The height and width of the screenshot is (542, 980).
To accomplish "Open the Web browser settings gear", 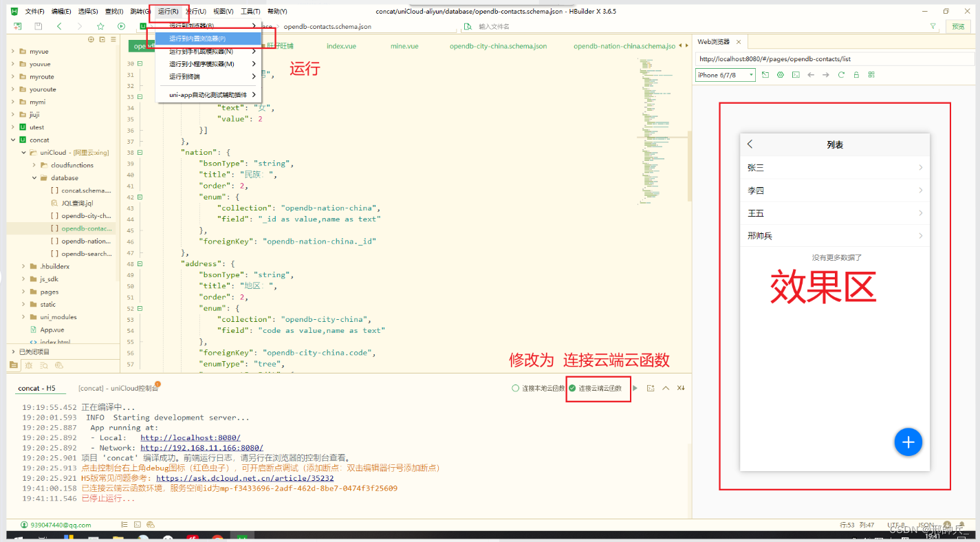I will point(781,74).
